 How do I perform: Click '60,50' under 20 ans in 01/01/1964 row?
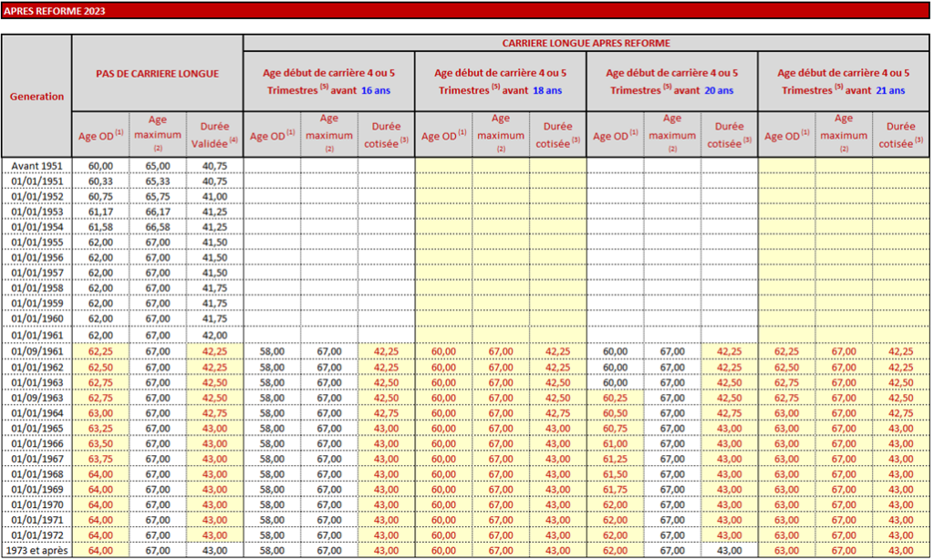click(x=616, y=413)
